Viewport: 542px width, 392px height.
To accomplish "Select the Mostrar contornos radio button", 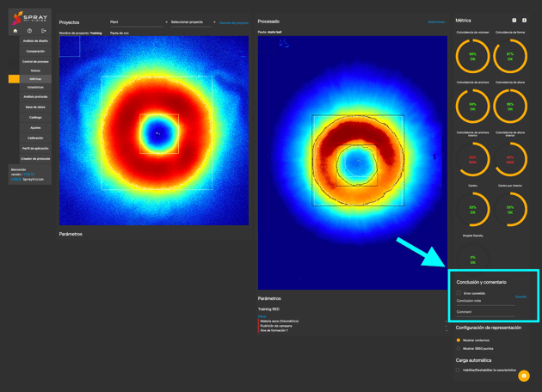I will point(459,340).
